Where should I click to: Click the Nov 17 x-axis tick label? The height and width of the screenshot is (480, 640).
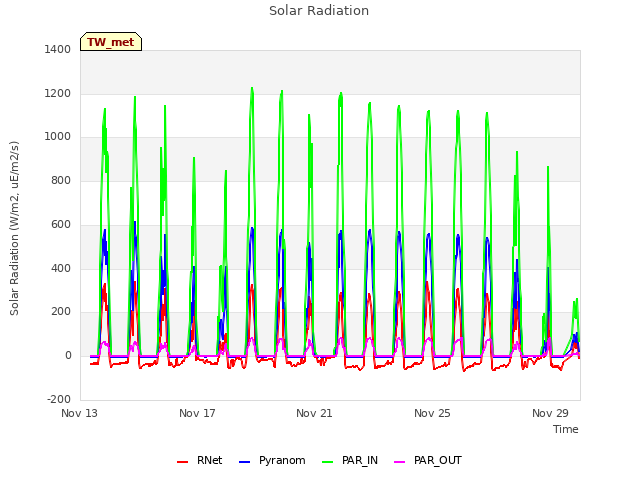(197, 413)
